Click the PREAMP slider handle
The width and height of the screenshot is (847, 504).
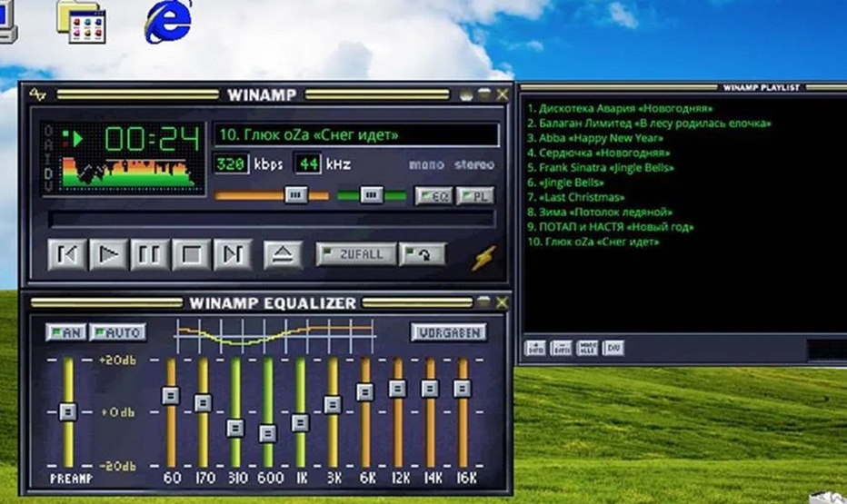[67, 411]
